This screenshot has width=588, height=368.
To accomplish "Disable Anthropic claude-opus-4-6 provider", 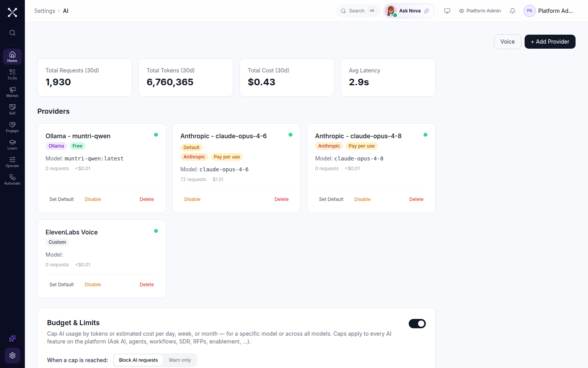I will (x=192, y=199).
